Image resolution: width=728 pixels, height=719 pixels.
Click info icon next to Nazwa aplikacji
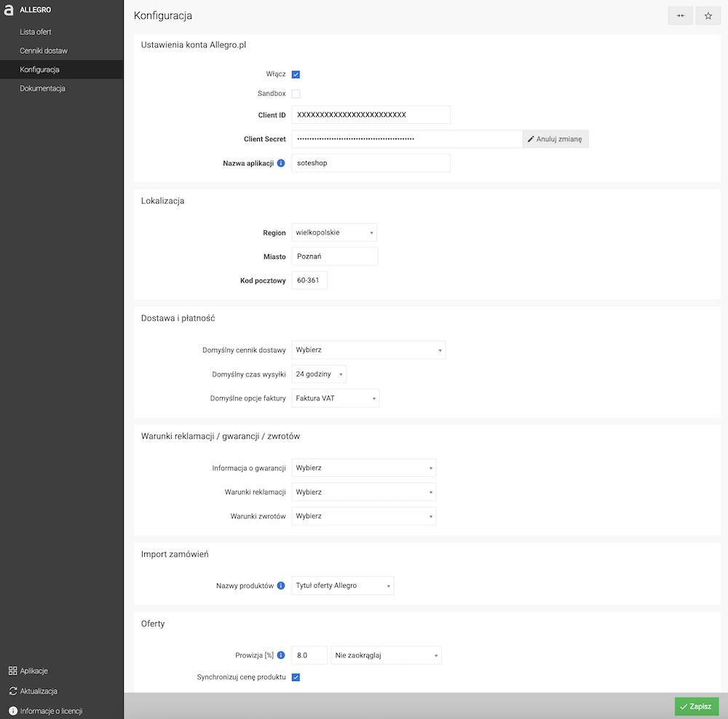[281, 163]
